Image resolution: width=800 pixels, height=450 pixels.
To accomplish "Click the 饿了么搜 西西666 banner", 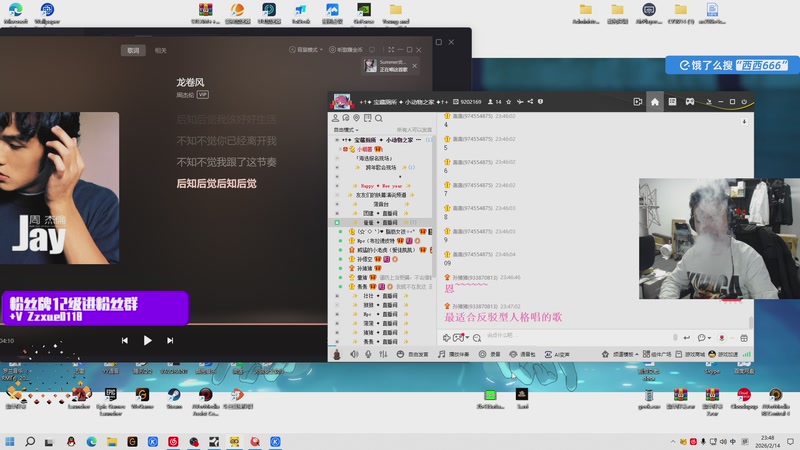I will point(733,65).
